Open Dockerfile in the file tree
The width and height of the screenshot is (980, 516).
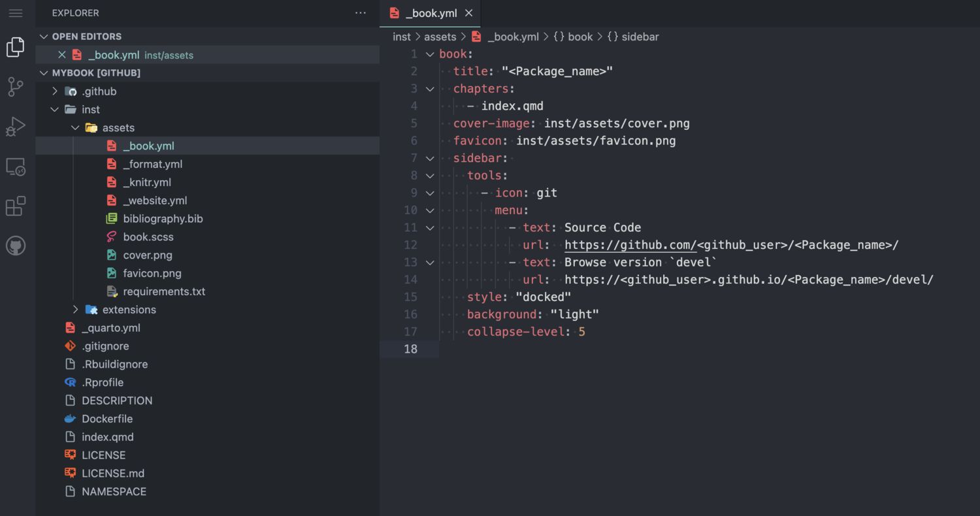click(106, 419)
